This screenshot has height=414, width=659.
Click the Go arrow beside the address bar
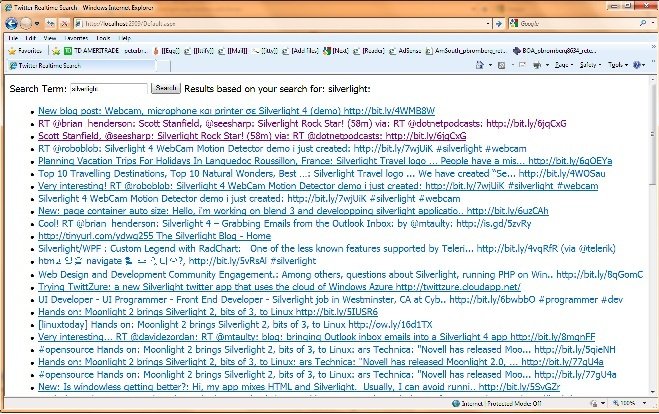point(498,24)
